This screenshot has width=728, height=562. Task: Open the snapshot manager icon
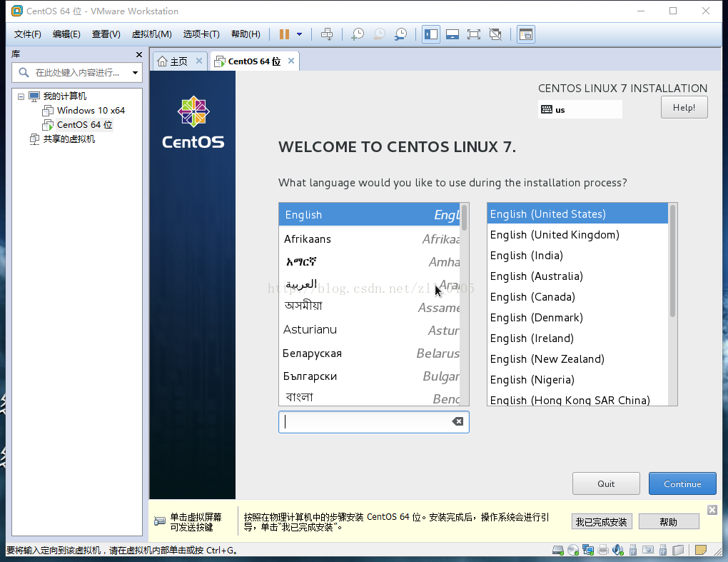pyautogui.click(x=400, y=34)
